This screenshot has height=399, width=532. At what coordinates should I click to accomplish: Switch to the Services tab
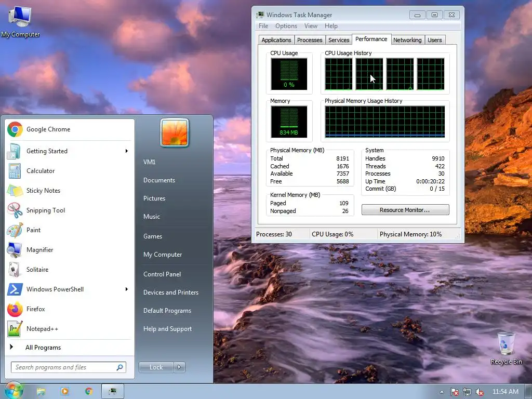339,40
